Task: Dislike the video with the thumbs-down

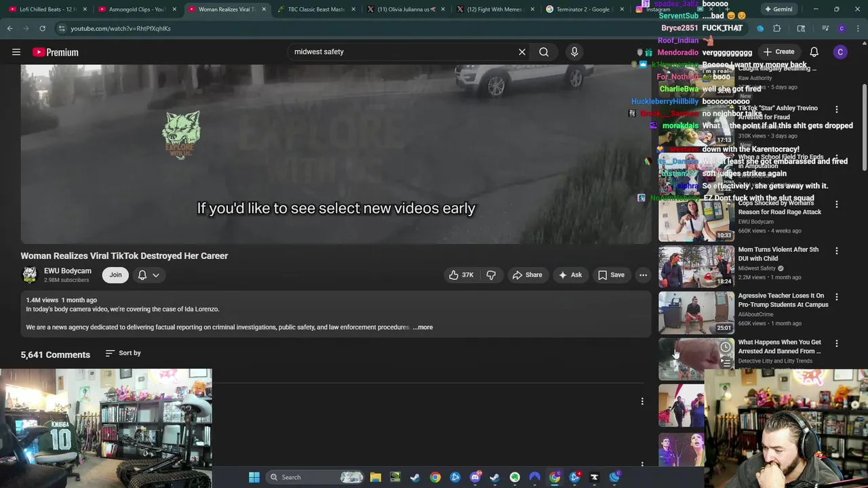Action: coord(491,274)
